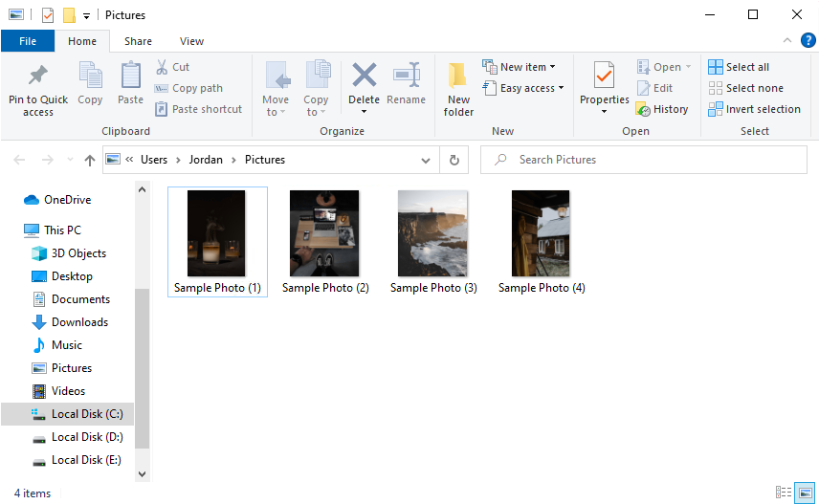Click Select all

click(x=739, y=67)
